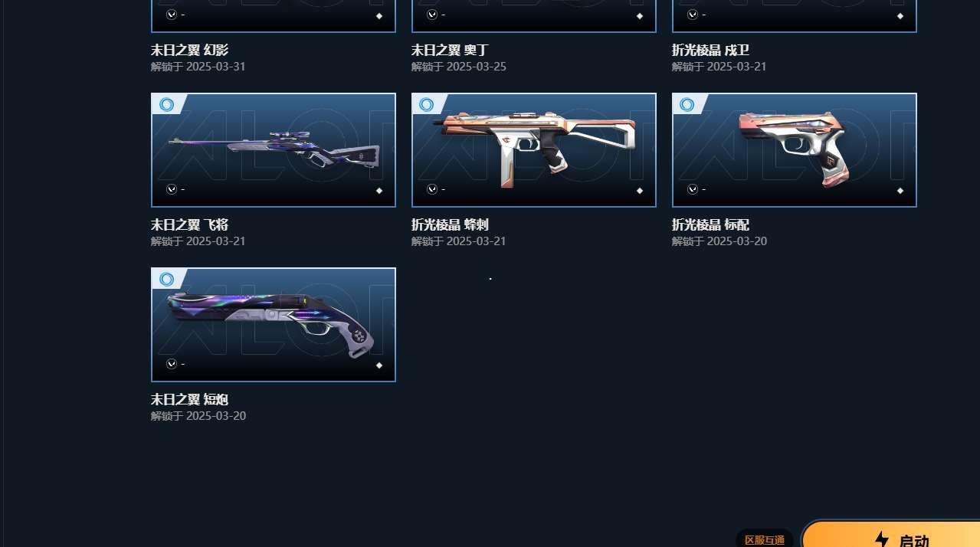Click the diamond icon on 末日之翼 短炮 card

[379, 365]
